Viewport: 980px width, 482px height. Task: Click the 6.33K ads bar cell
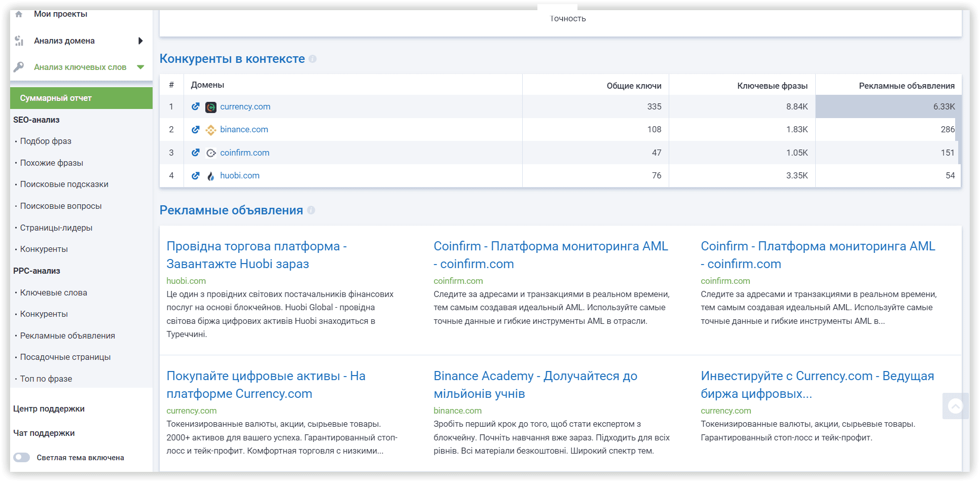pos(888,106)
